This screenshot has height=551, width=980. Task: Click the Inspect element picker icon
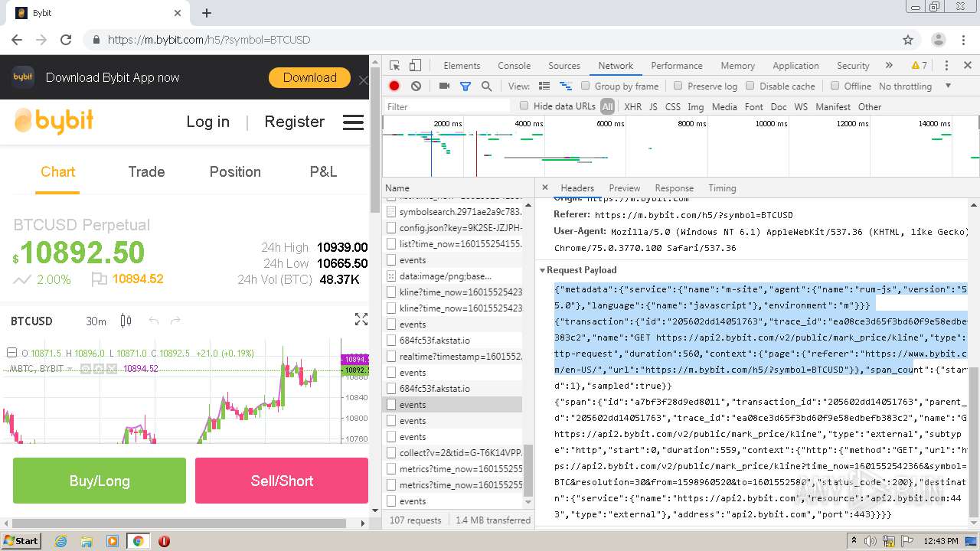pos(394,66)
